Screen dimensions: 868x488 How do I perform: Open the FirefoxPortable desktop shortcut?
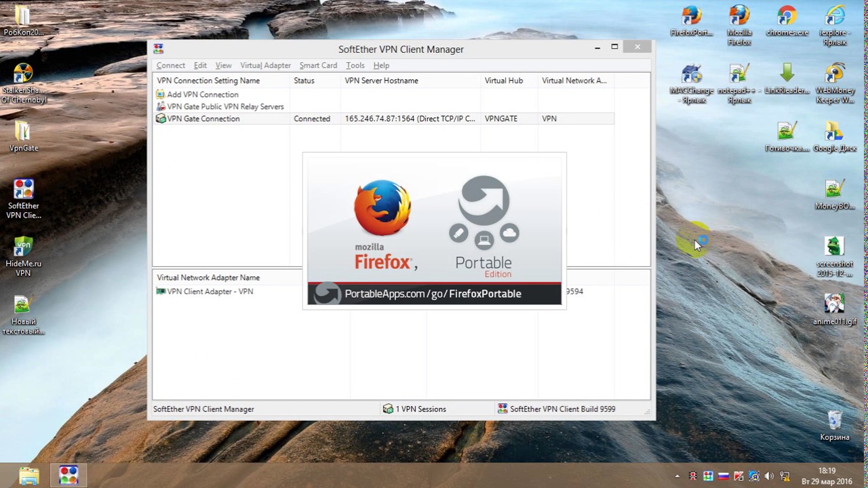(x=692, y=21)
